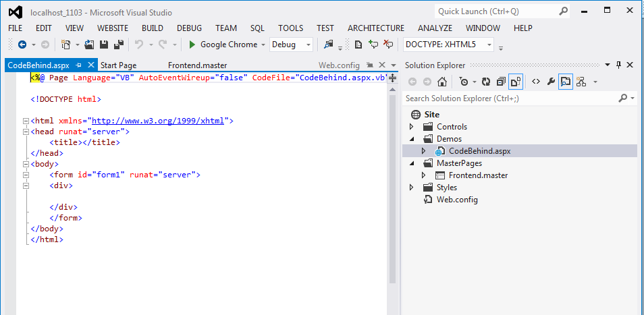Toggle Nest Related Files button

click(x=516, y=82)
